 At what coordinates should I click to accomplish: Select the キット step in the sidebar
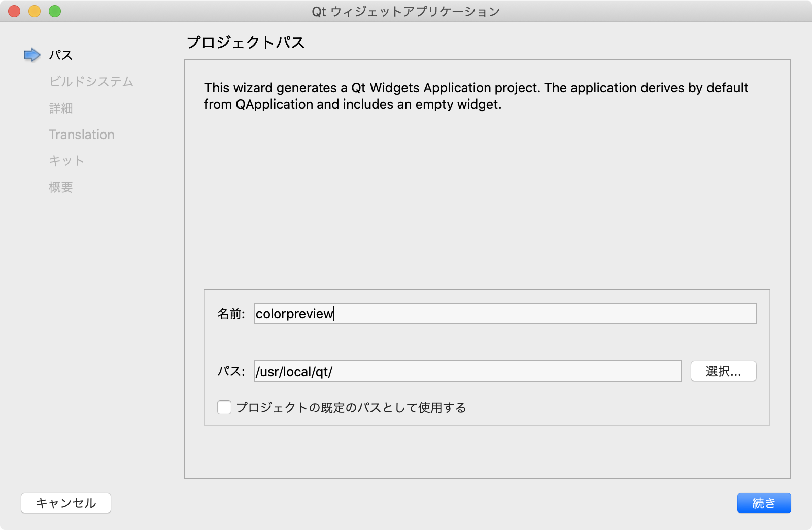pos(66,160)
